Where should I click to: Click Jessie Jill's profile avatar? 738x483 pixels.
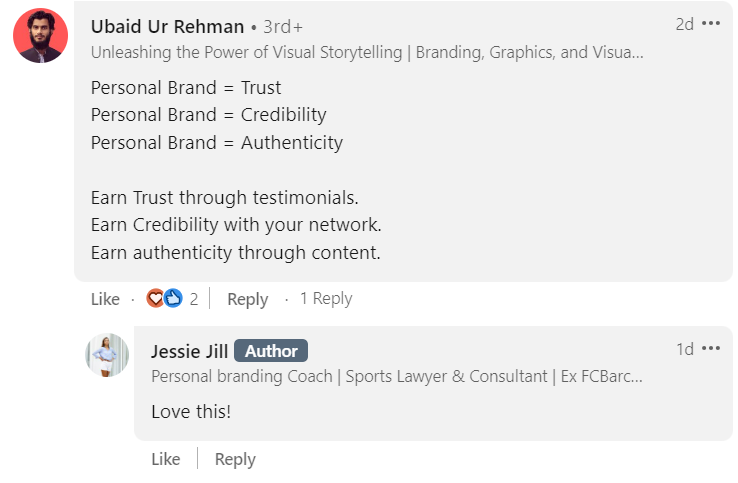[107, 355]
